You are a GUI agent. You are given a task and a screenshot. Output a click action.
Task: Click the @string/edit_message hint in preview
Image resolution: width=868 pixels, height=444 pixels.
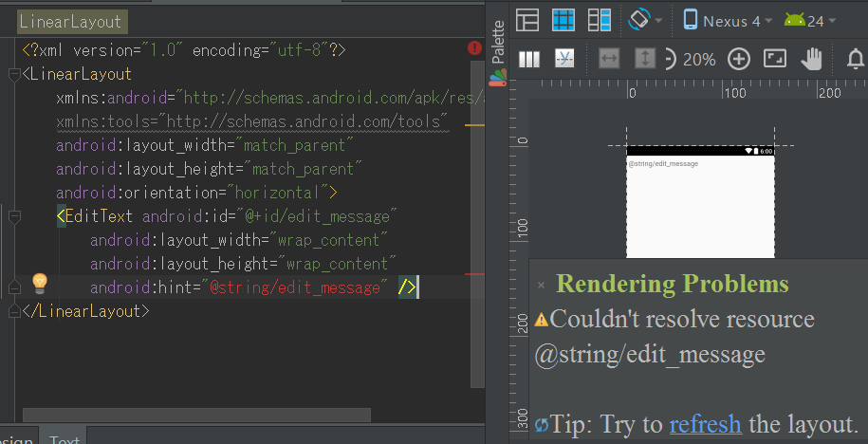(x=663, y=164)
